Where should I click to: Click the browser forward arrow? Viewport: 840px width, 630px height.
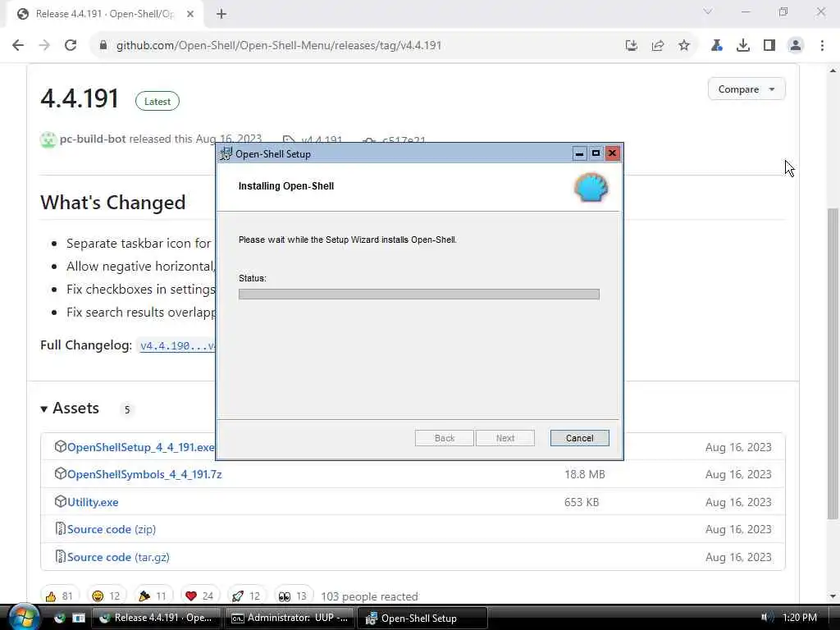click(44, 46)
